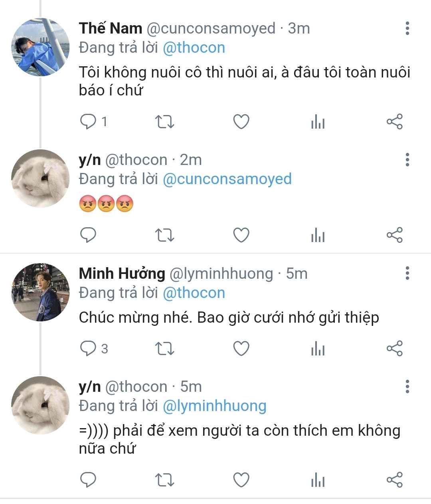The width and height of the screenshot is (431, 504).
Task: Share Thế Nam's tweet
Action: click(394, 122)
